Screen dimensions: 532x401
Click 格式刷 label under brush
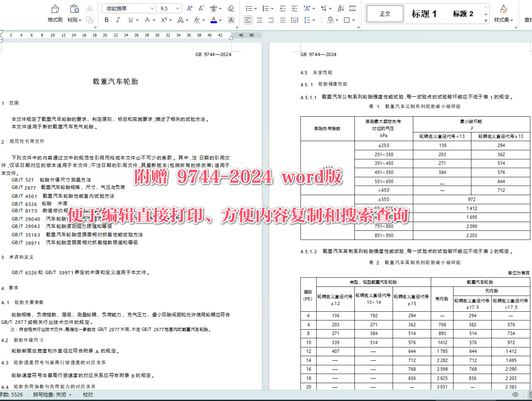click(x=55, y=20)
